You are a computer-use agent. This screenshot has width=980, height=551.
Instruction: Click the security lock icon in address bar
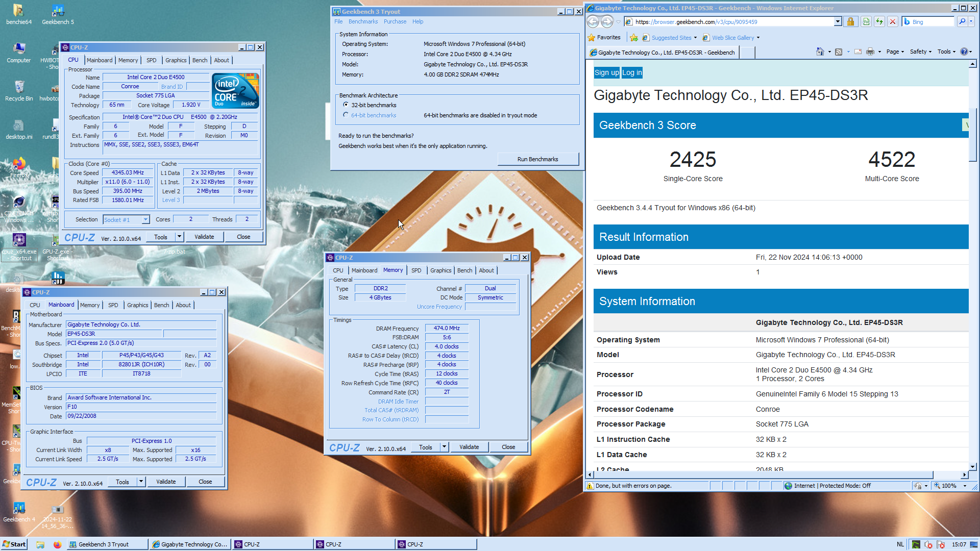pos(850,21)
